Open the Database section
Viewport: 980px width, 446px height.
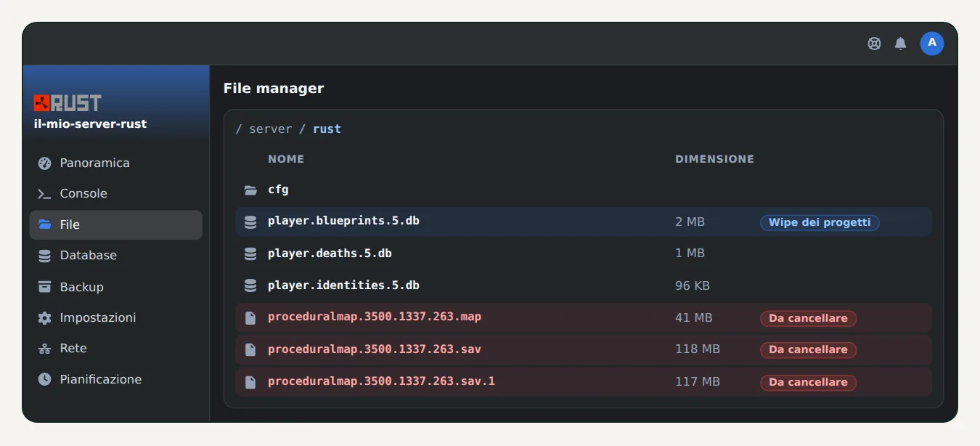click(116, 256)
